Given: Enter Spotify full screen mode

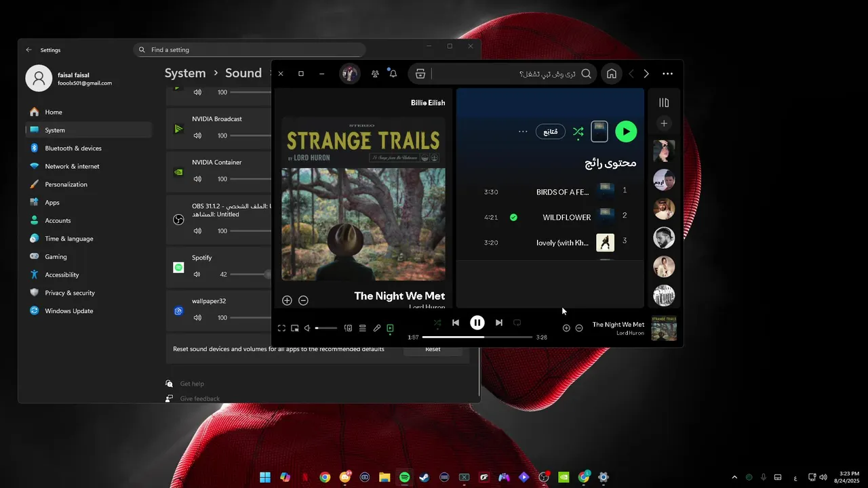Looking at the screenshot, I should (x=281, y=328).
